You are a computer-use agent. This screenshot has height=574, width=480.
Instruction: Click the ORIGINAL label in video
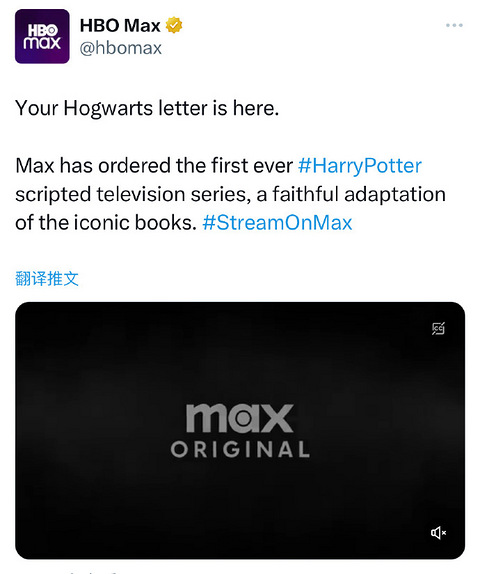tap(240, 449)
